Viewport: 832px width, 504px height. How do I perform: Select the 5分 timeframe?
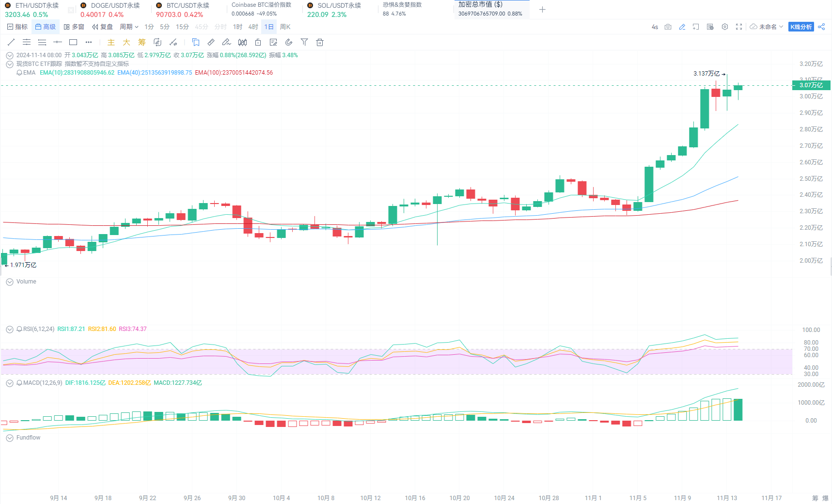(165, 27)
